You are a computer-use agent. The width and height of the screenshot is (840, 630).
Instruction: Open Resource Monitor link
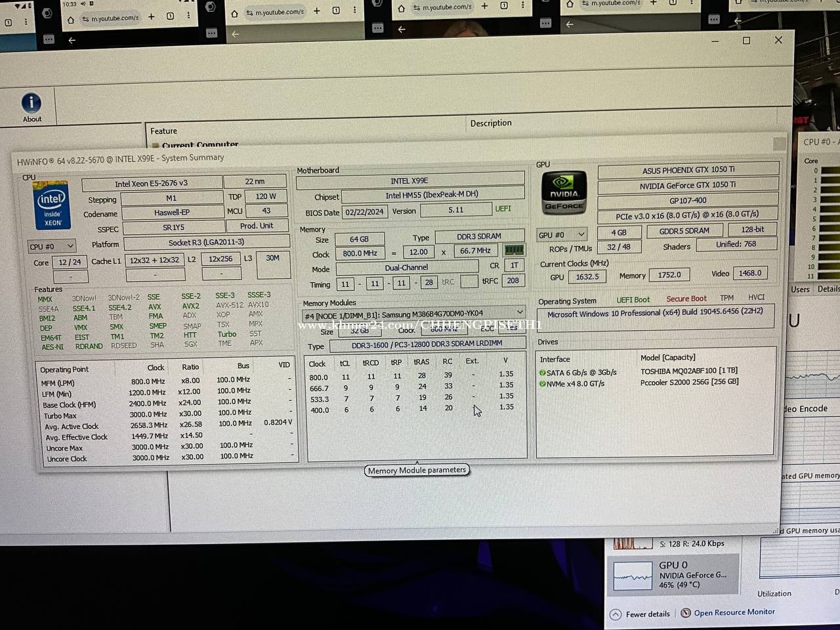[x=734, y=612]
